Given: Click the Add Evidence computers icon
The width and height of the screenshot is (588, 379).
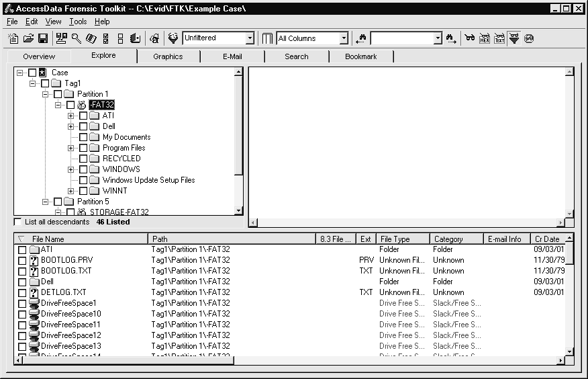Looking at the screenshot, I should pyautogui.click(x=62, y=38).
